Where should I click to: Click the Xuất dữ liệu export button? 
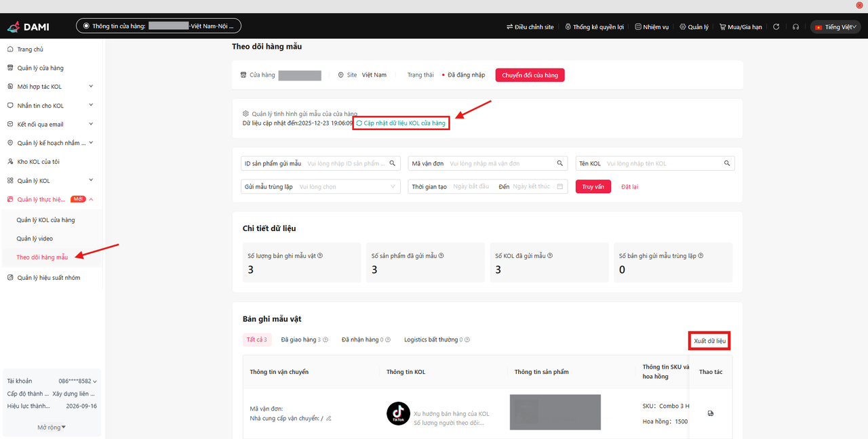pyautogui.click(x=709, y=341)
